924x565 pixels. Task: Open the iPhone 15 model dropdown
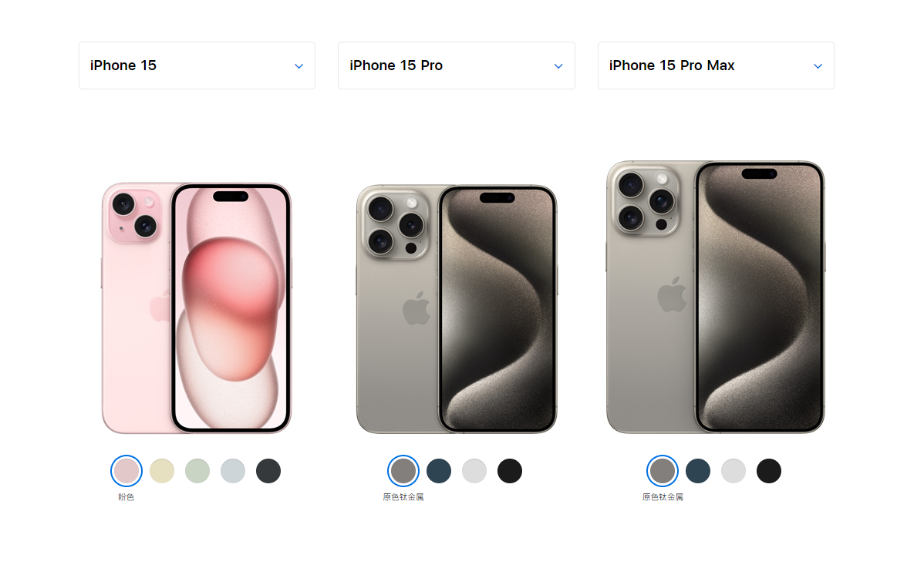pos(197,66)
